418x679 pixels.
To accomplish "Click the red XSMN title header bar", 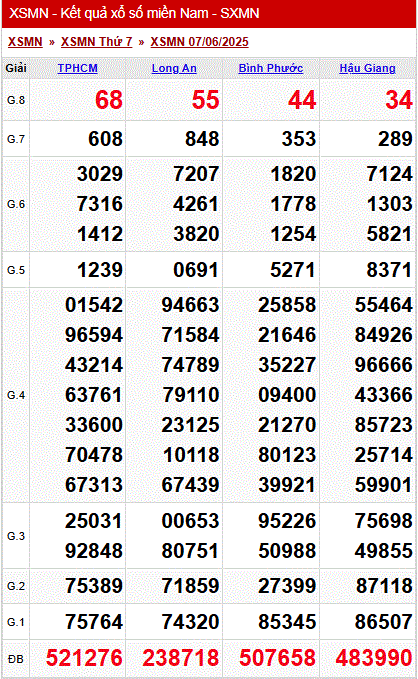I will pyautogui.click(x=209, y=13).
